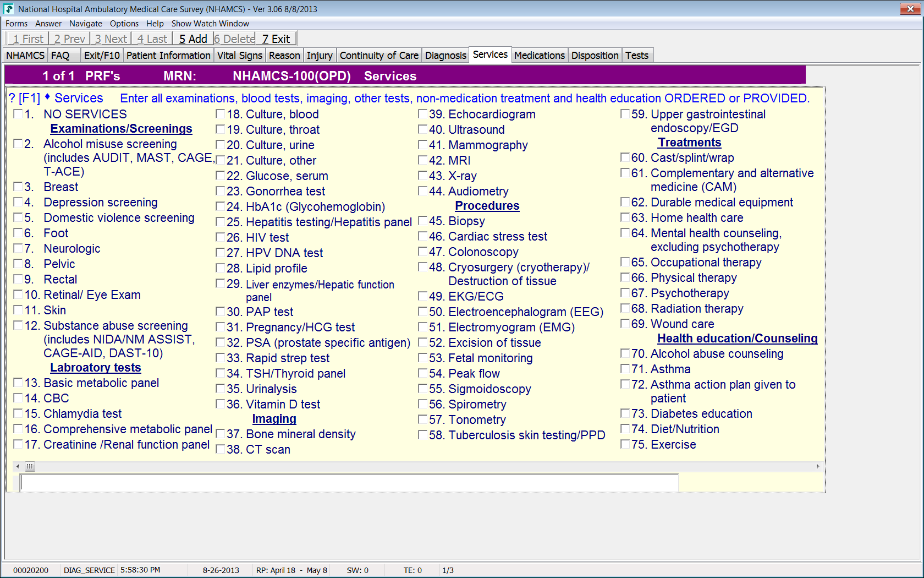Switch to the Vital Signs tab
The height and width of the screenshot is (578, 924).
[x=239, y=56]
